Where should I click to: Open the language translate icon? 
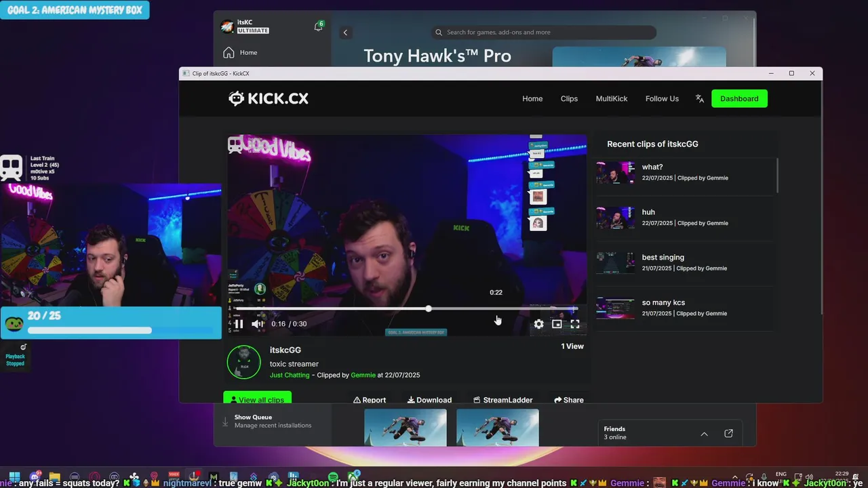click(x=700, y=98)
